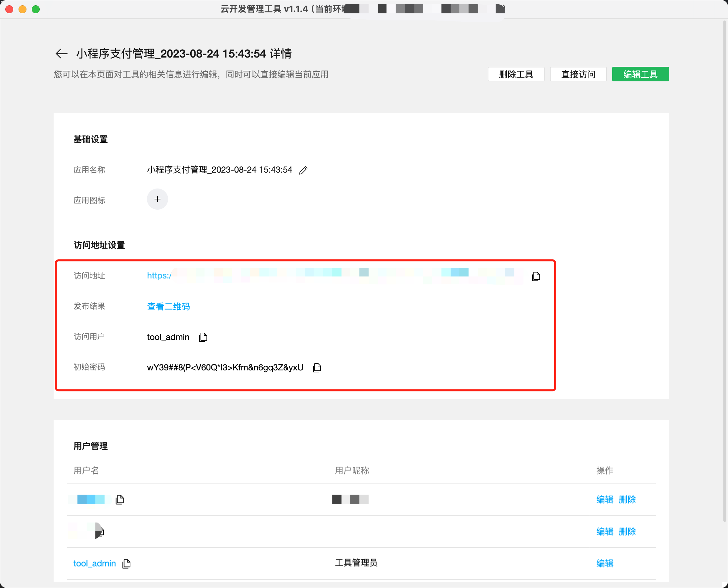Copy the access address URL
The image size is (728, 588).
pyautogui.click(x=536, y=276)
